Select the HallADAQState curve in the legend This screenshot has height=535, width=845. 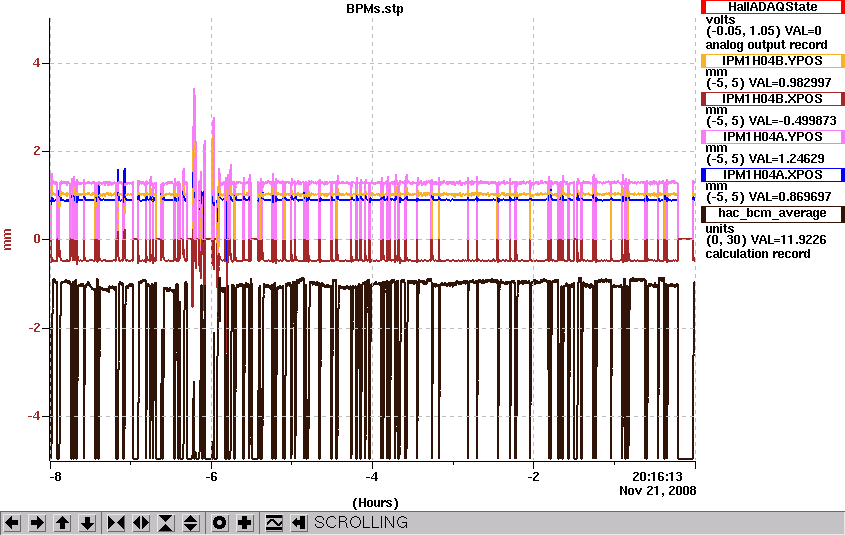(772, 7)
